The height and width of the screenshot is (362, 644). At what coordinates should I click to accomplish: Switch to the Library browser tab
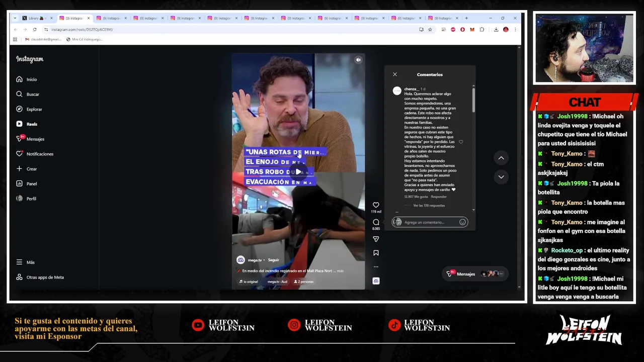(x=37, y=18)
